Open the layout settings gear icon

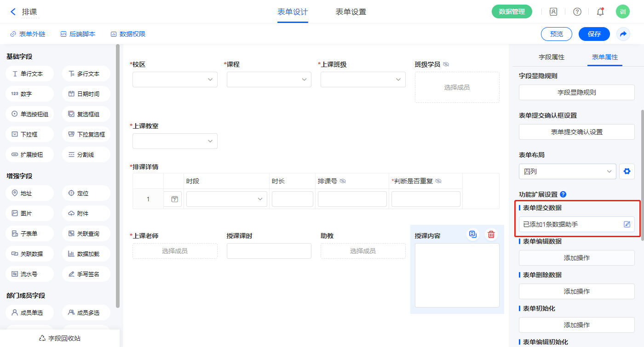(627, 171)
